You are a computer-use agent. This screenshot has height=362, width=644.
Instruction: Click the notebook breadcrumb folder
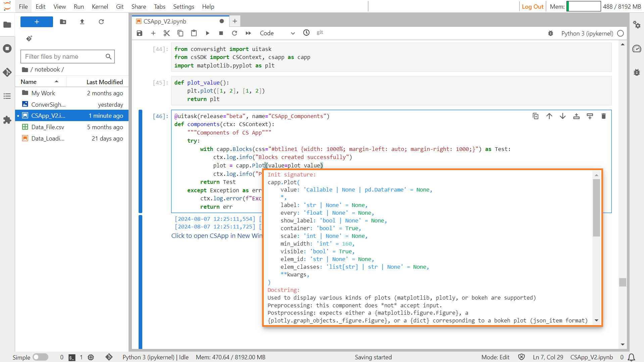[x=47, y=69]
